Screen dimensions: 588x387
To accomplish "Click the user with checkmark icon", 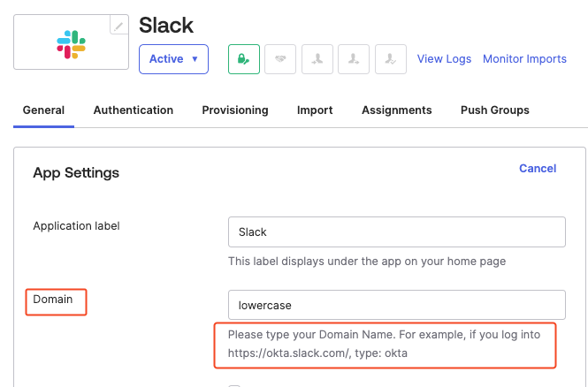I will click(391, 59).
